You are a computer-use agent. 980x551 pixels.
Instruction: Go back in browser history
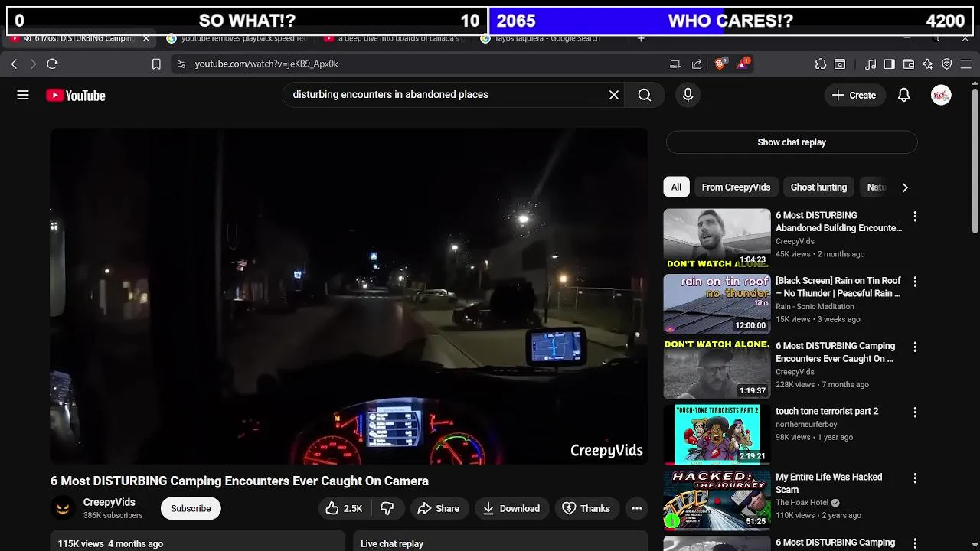(14, 64)
